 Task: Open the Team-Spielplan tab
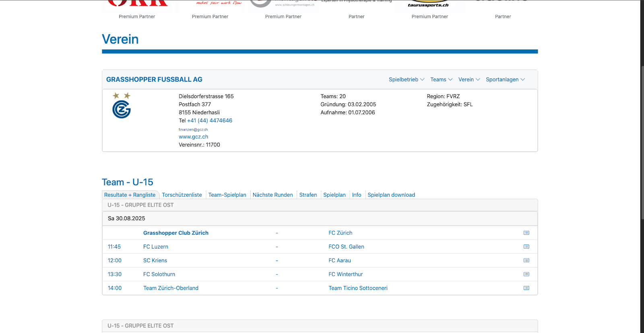[227, 195]
